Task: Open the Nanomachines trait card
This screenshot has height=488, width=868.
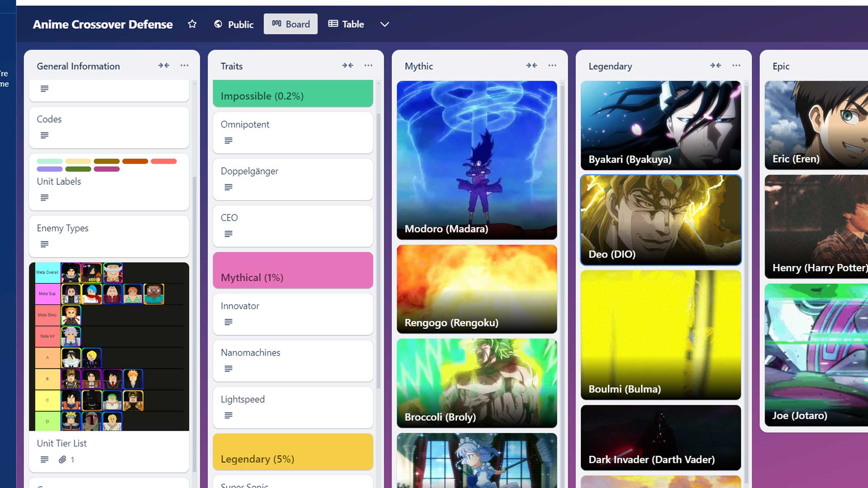Action: click(x=293, y=361)
